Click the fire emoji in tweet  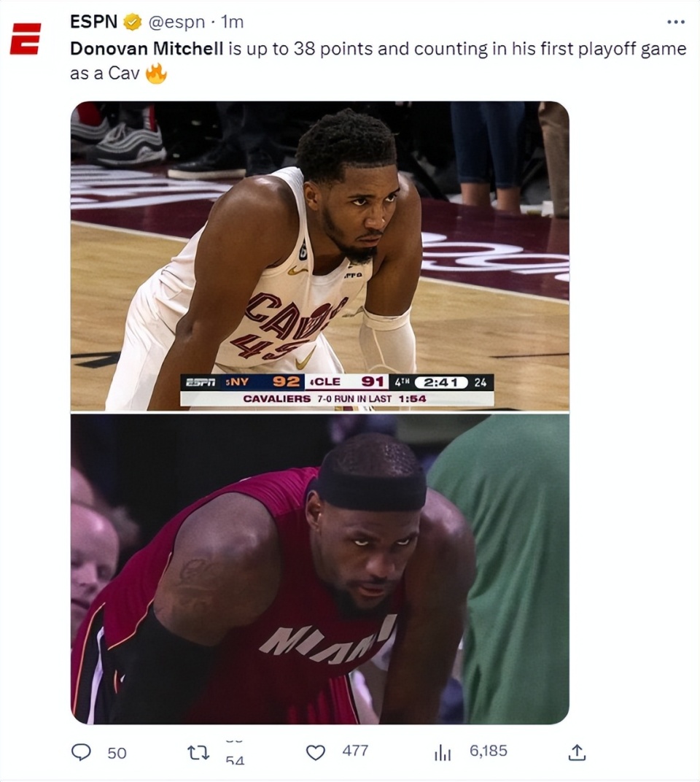(x=155, y=74)
